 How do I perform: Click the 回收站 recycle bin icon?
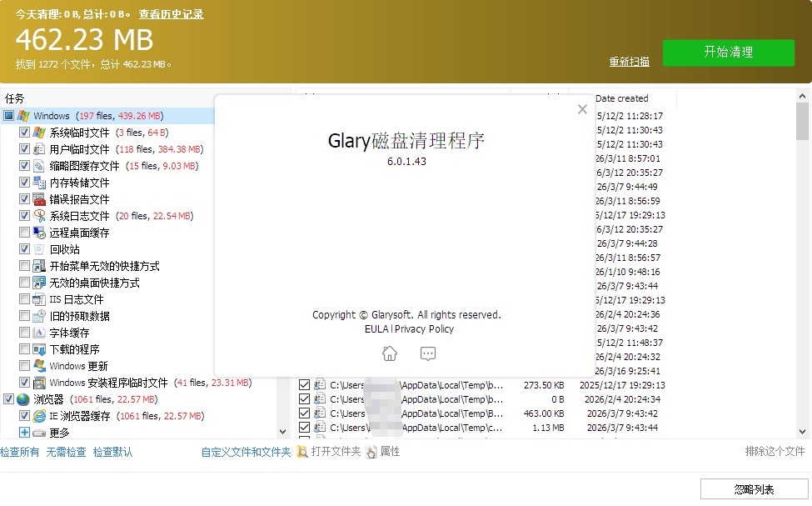pos(39,249)
